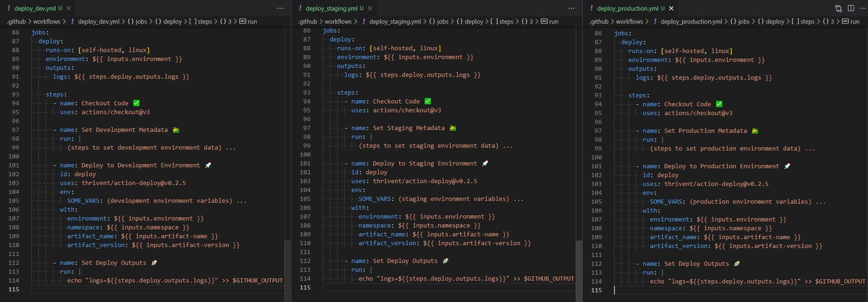Click 'Deploy to Production Environment' step name

[x=721, y=166]
